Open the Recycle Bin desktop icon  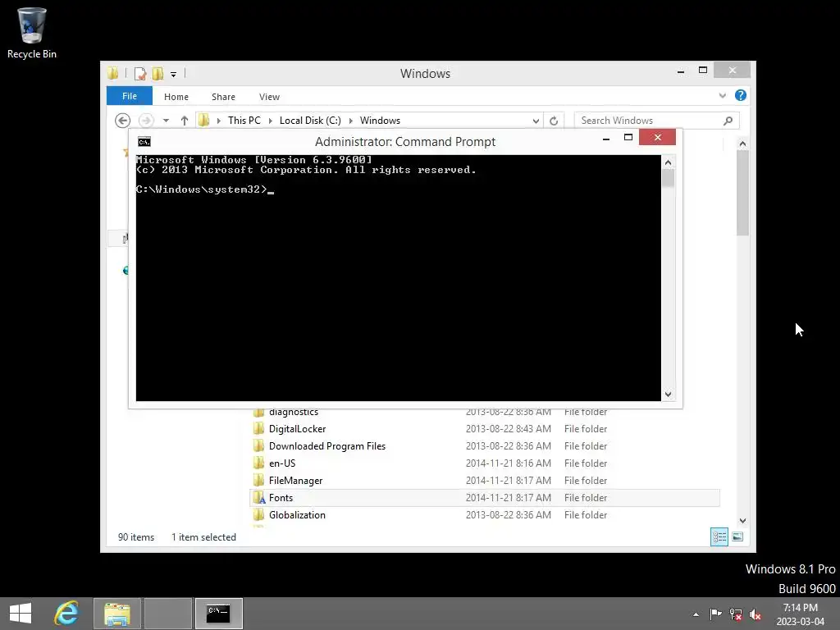pyautogui.click(x=32, y=33)
